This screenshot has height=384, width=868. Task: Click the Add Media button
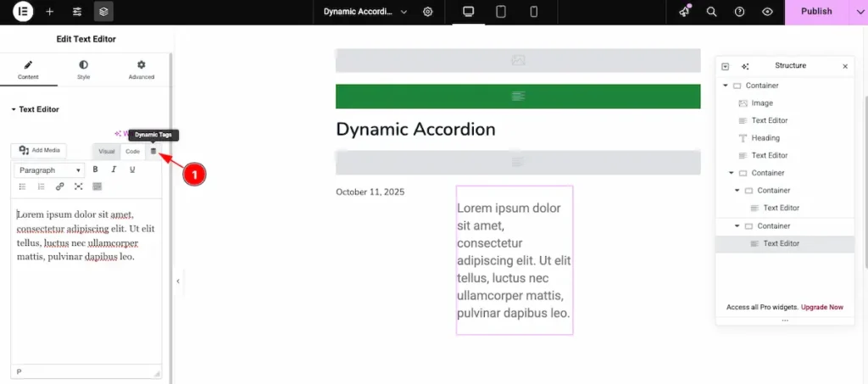(x=39, y=150)
